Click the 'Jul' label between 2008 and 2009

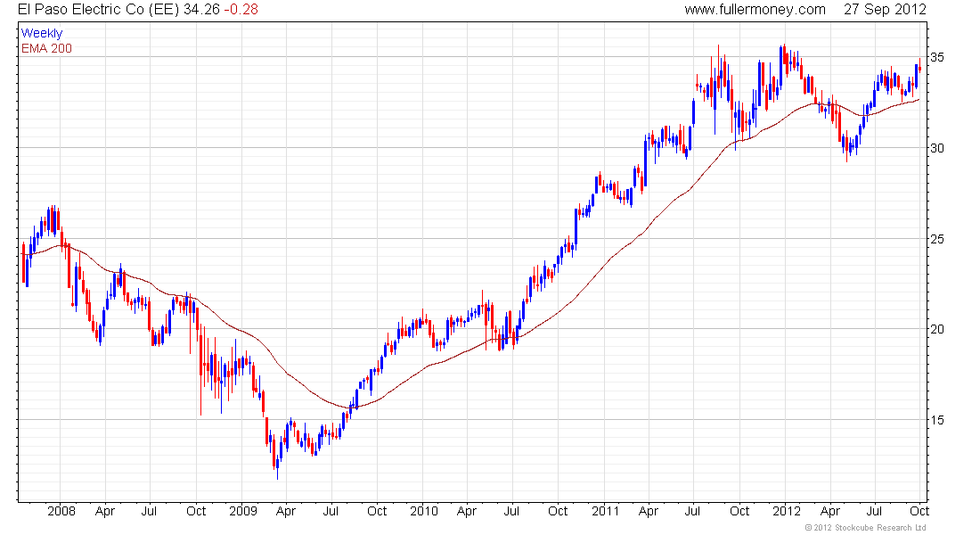tap(149, 511)
